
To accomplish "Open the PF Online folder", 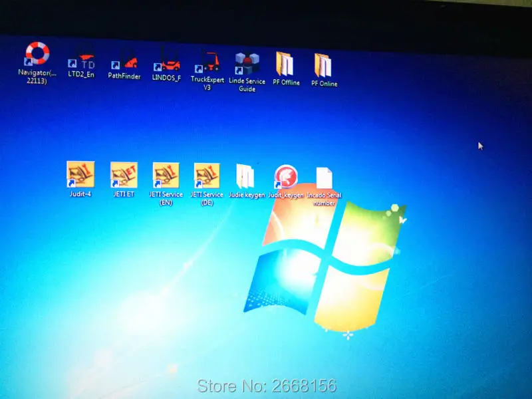I will tap(323, 65).
